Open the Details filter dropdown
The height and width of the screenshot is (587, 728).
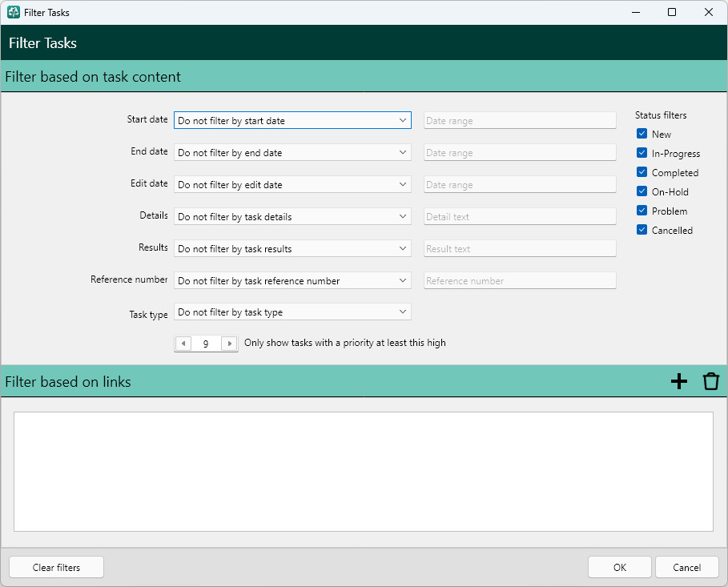292,216
